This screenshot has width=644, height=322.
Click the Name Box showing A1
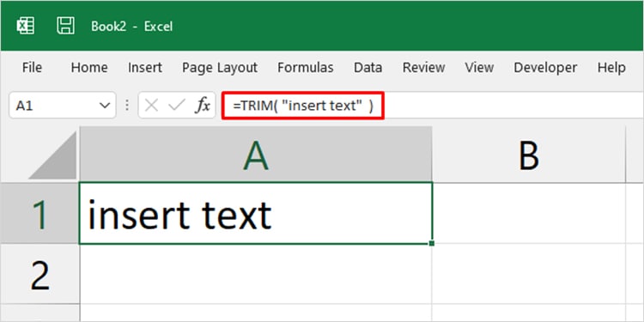click(x=63, y=106)
